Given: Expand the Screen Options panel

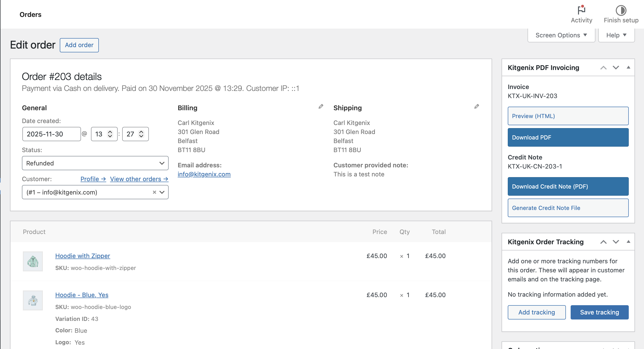Looking at the screenshot, I should coord(561,35).
